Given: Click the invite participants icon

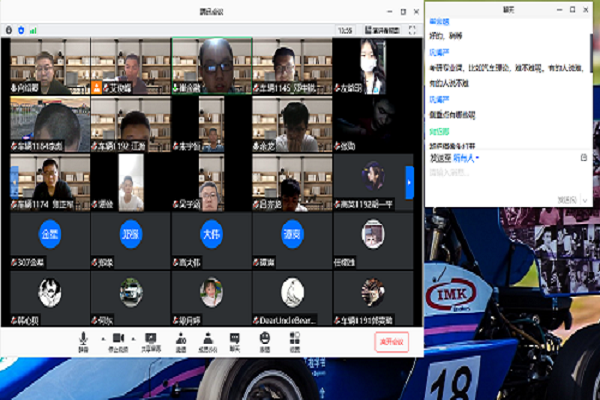Looking at the screenshot, I should click(x=181, y=339).
